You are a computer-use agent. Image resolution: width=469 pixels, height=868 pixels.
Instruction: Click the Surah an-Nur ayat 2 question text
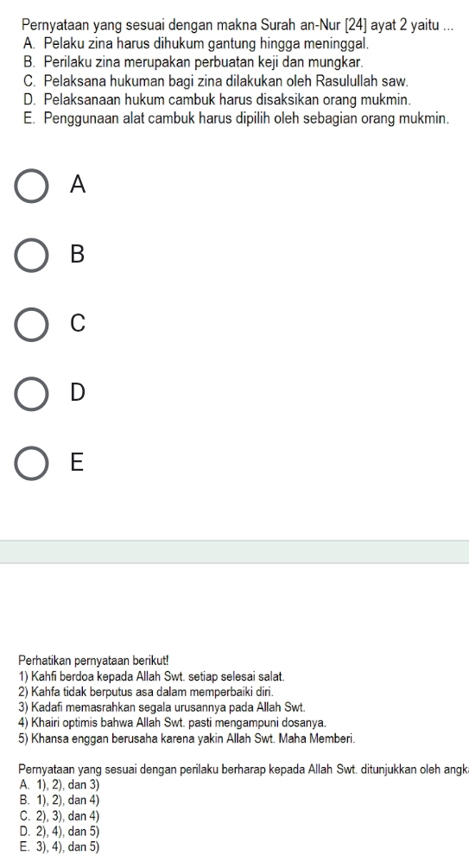238,25
